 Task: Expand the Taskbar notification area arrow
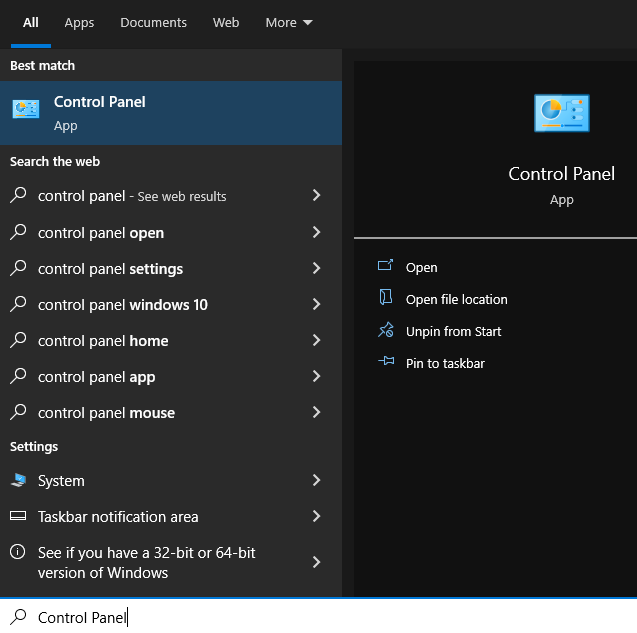click(x=316, y=516)
